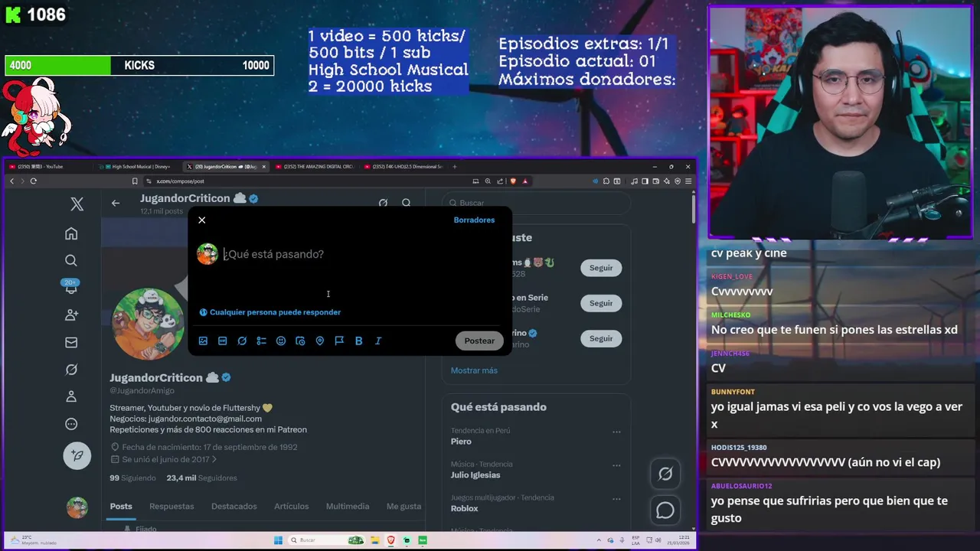
Task: Switch to THE AMAZING DIGITAL CIRCUS tab
Action: coord(315,166)
